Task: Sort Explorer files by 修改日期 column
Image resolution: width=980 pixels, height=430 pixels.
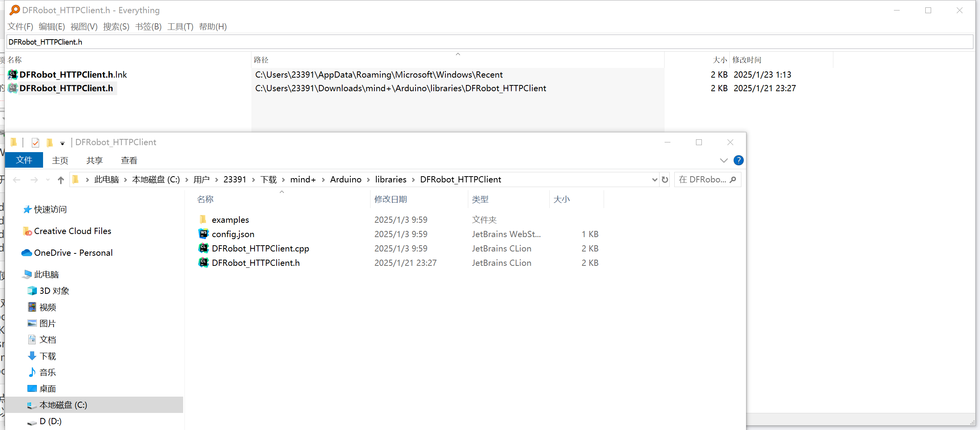Action: click(x=419, y=199)
